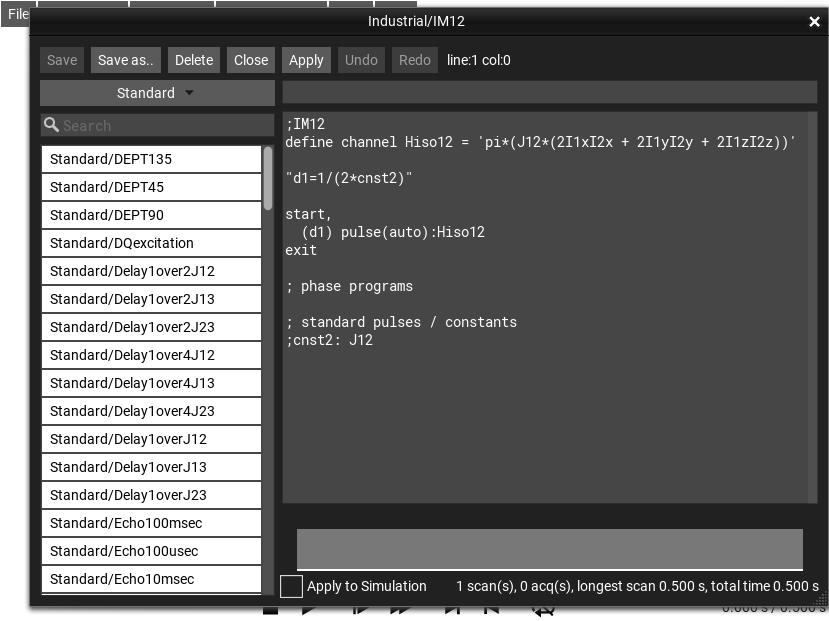This screenshot has width=829, height=621.
Task: Select the Standard/DelayloverJ23 entry
Action: point(151,495)
